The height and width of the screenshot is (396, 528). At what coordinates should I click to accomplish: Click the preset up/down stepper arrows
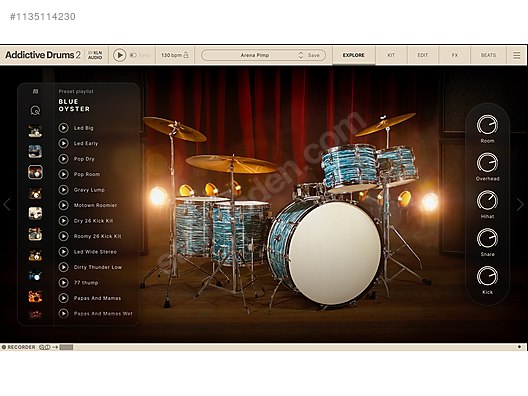pyautogui.click(x=301, y=55)
